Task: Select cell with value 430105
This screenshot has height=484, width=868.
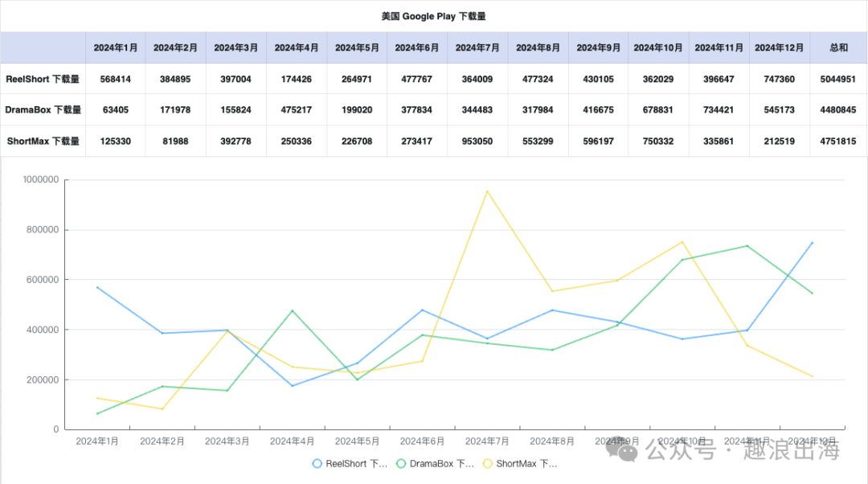Action: (x=599, y=79)
